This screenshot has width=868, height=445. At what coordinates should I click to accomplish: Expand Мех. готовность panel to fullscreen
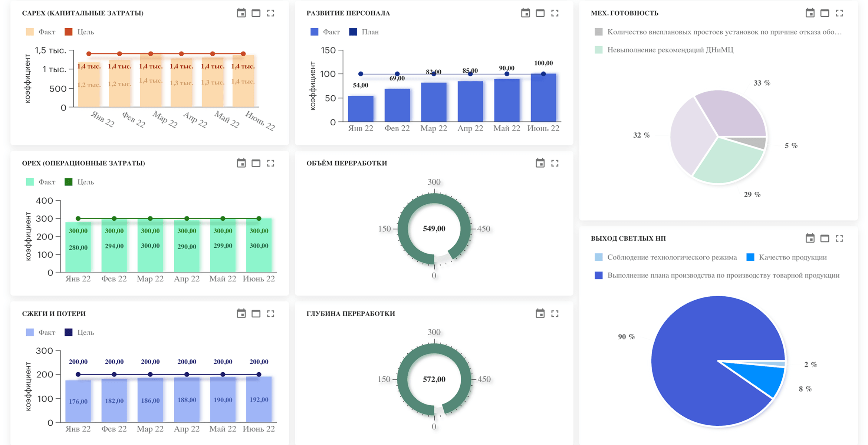pyautogui.click(x=839, y=13)
